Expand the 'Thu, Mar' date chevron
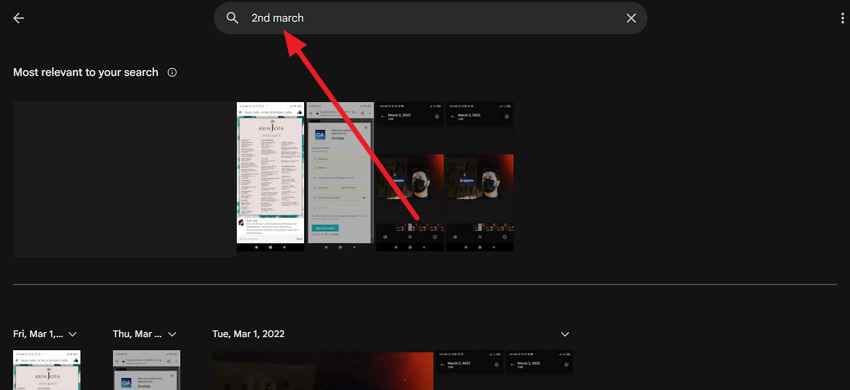Screen dimensions: 850x390 coord(172,334)
